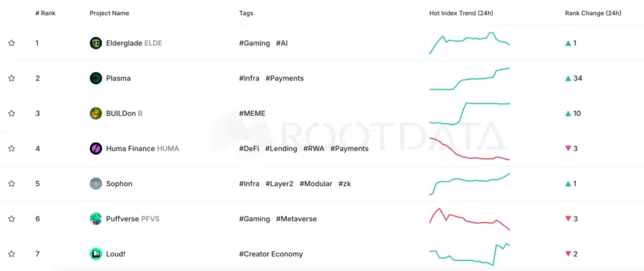Sort by Hot Index Trend (24h) header
644x271 pixels.
coord(461,13)
